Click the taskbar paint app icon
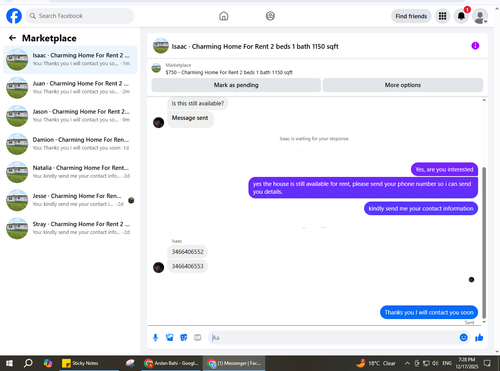Screen dimensions: 500x371 click(130, 363)
